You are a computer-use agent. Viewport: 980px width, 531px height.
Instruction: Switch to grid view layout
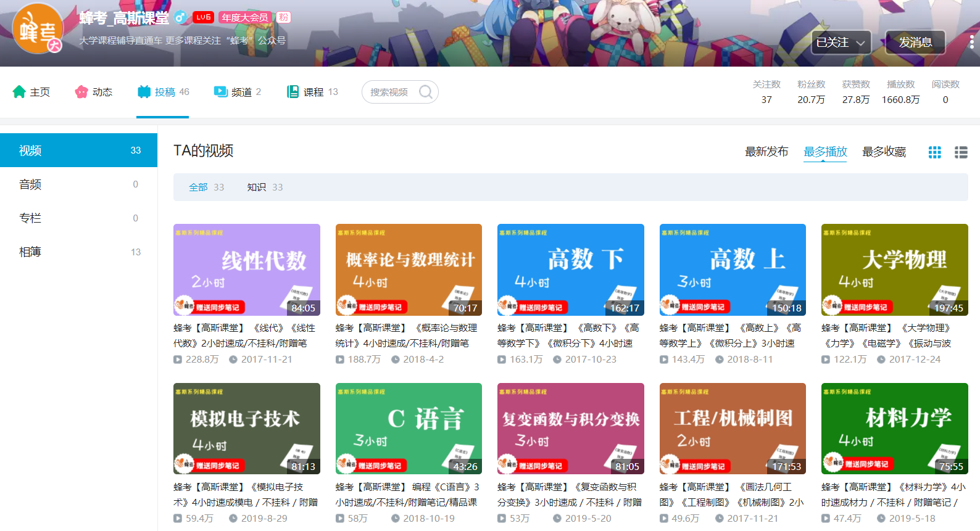click(935, 152)
